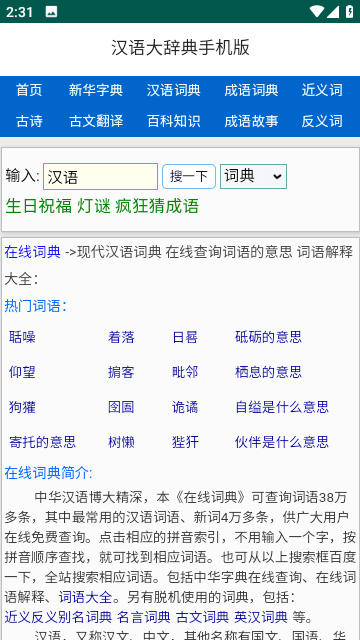Focus the search input containing 汉语
This screenshot has width=360, height=640.
tap(100, 177)
